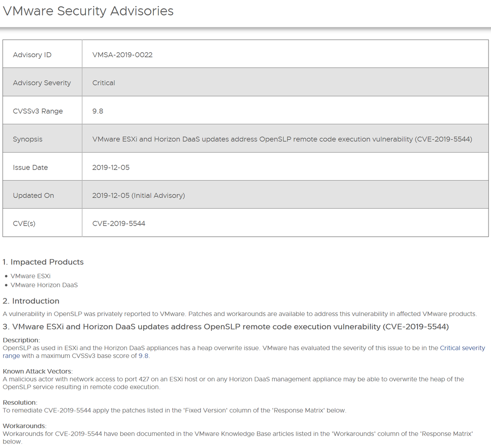Click the remediation sentence about 'Fixed Version' column
The width and height of the screenshot is (491, 448).
pos(174,410)
